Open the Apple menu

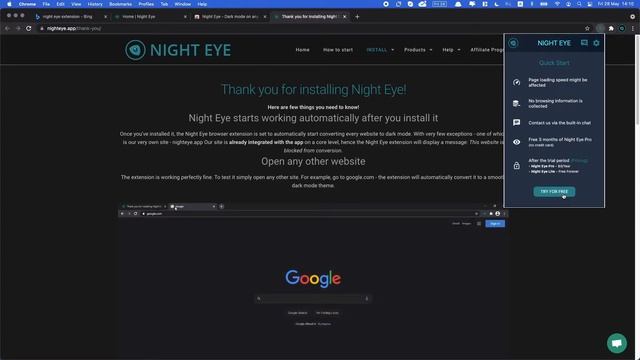[x=9, y=4]
